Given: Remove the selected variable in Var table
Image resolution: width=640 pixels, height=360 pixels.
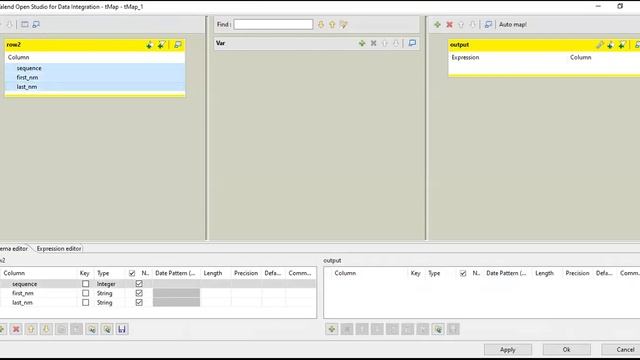Looking at the screenshot, I should click(373, 43).
